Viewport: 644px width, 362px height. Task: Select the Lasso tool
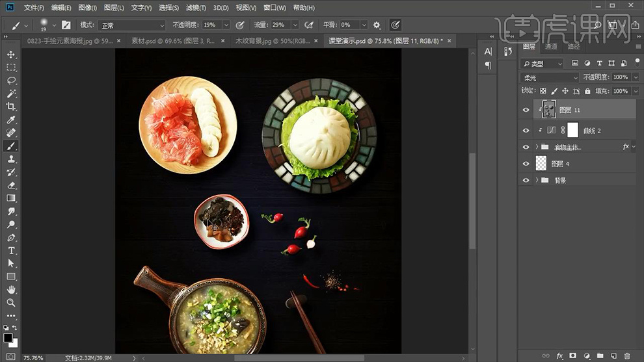tap(11, 81)
